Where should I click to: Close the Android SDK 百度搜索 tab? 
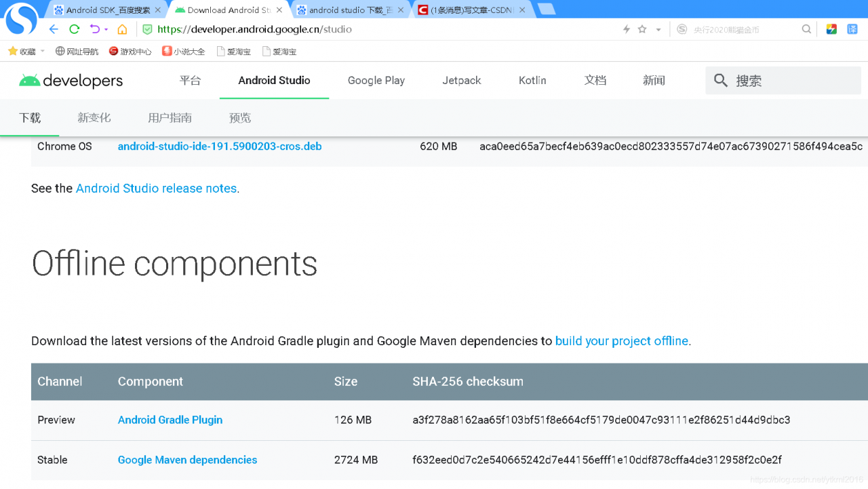(x=158, y=10)
